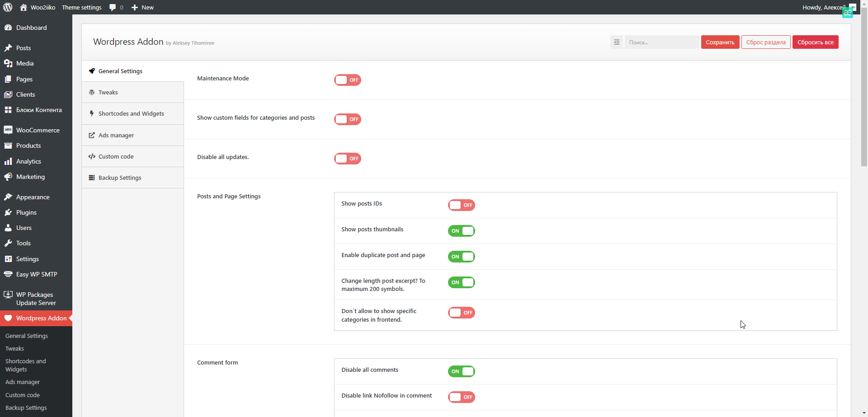Open Shortcodes and Widgets sidebar submenu
Screen dimensions: 868x417
point(25,365)
